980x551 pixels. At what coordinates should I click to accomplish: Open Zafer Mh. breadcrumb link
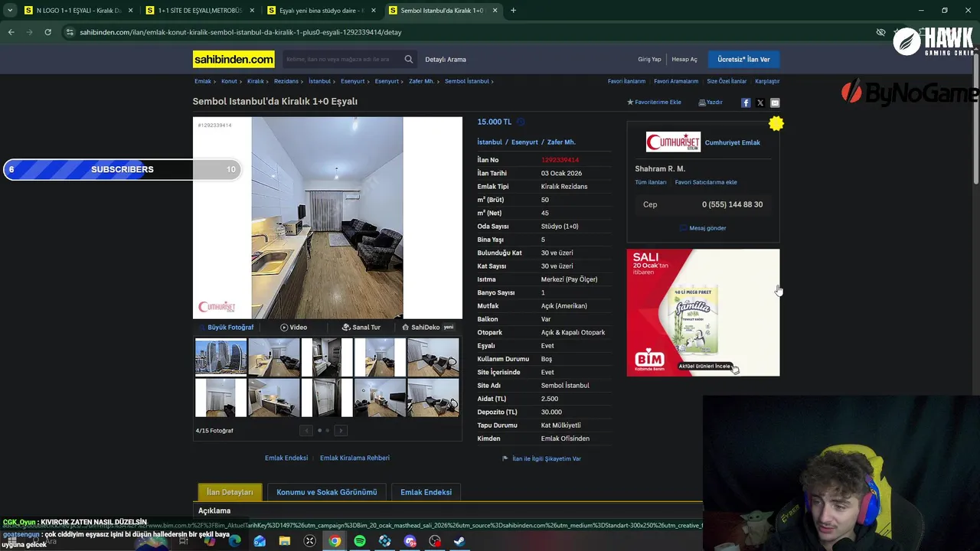click(x=421, y=81)
